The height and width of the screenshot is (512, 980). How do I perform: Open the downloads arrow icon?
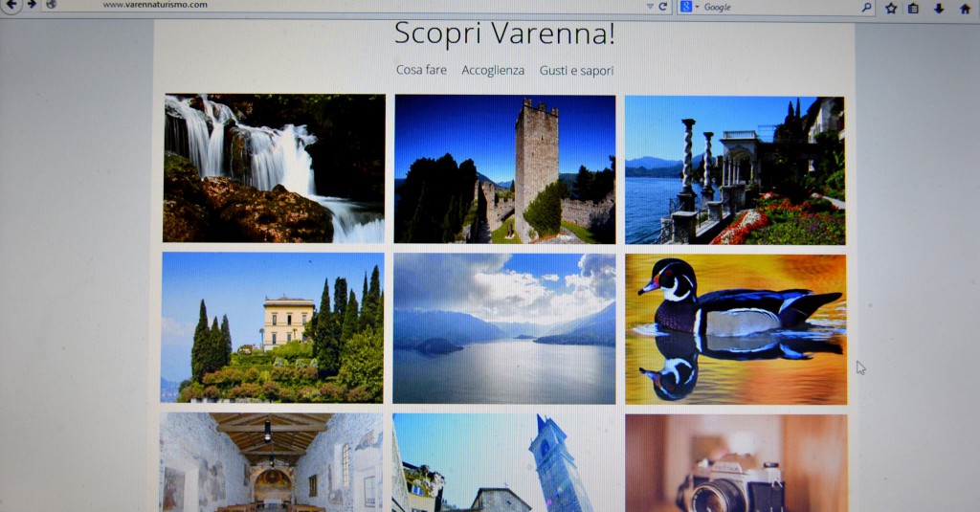pyautogui.click(x=939, y=8)
